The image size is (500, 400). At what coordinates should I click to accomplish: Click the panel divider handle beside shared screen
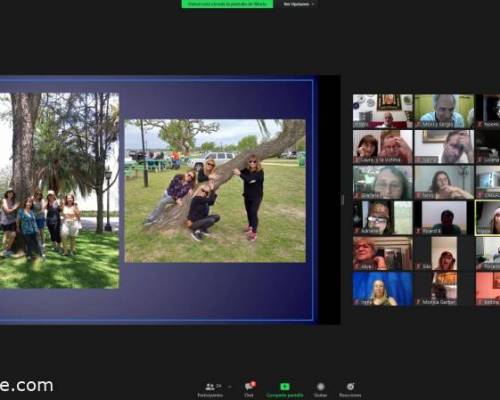tap(342, 200)
